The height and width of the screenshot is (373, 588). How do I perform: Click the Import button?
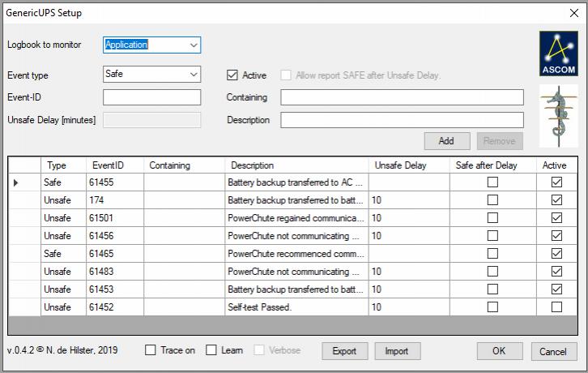pos(396,351)
